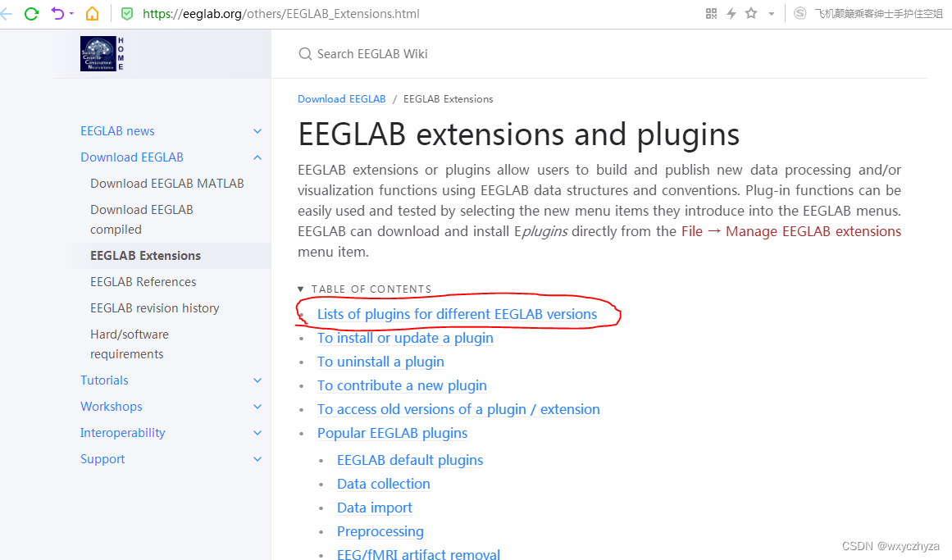Open Popular EEGLAB plugins link
The width and height of the screenshot is (952, 560).
tap(392, 433)
